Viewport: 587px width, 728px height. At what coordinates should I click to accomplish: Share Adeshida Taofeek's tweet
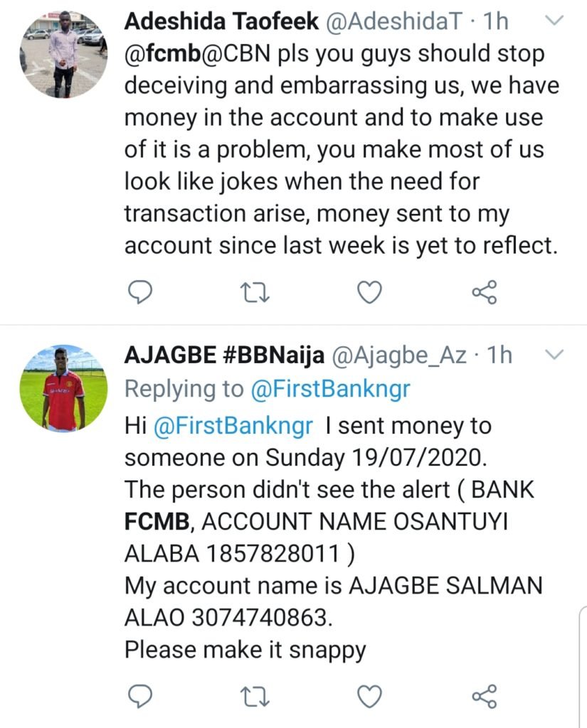[485, 291]
